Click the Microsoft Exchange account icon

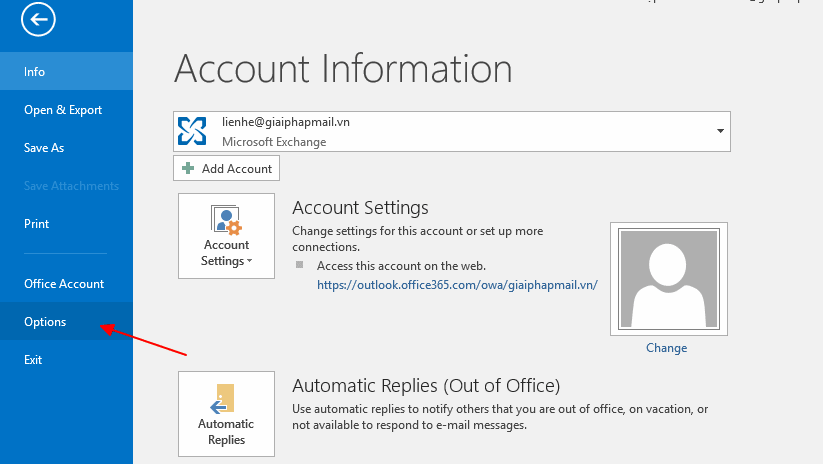click(x=192, y=131)
